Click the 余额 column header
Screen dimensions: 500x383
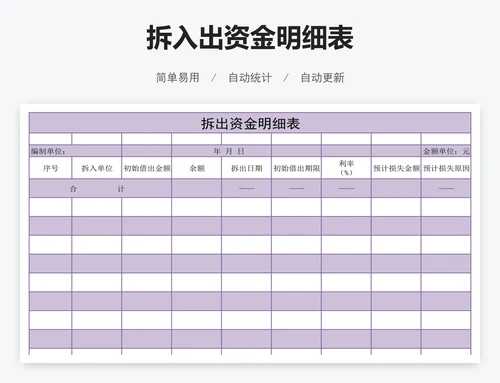click(197, 168)
